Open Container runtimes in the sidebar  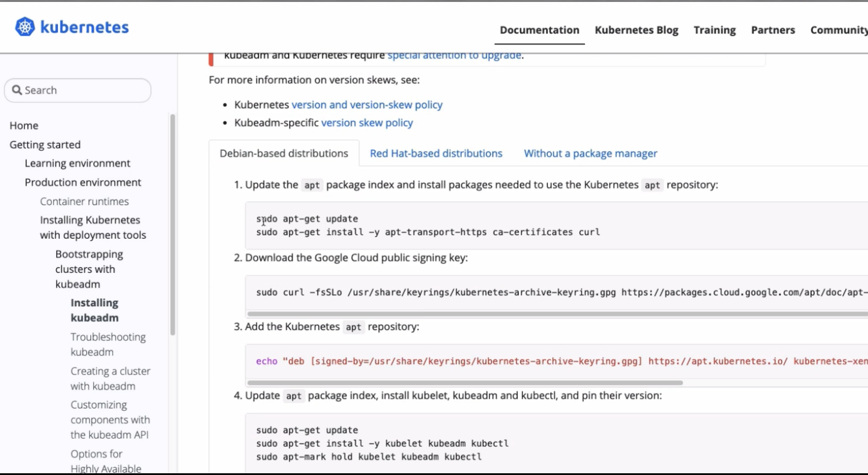coord(84,201)
